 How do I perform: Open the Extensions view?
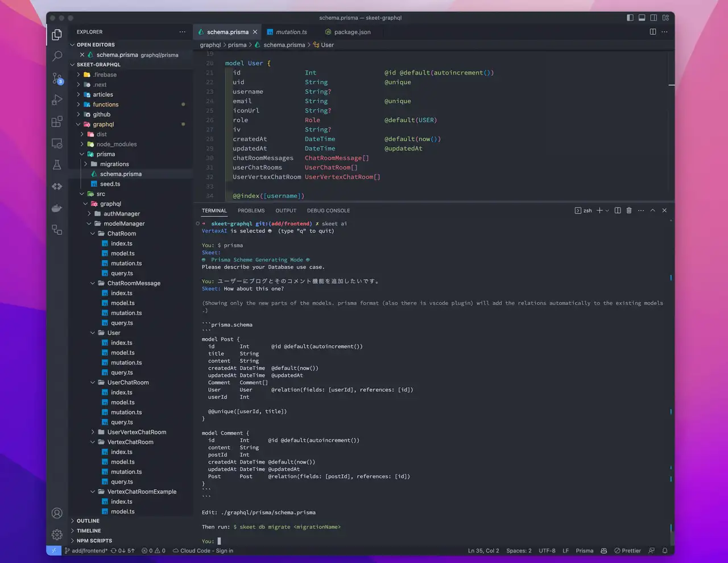point(57,122)
